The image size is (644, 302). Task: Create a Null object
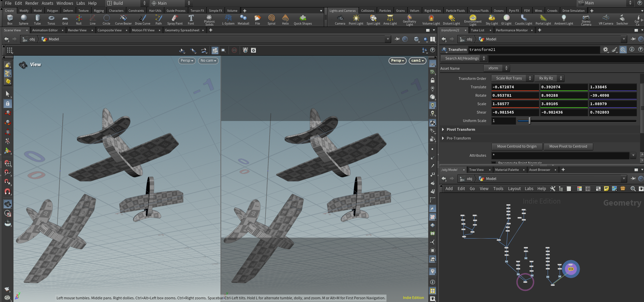pyautogui.click(x=79, y=20)
